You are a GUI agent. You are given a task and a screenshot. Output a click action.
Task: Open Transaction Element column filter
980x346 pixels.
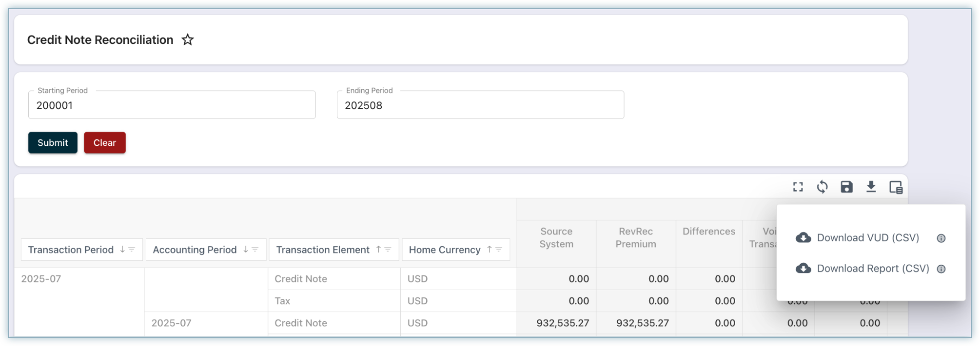pyautogui.click(x=388, y=249)
